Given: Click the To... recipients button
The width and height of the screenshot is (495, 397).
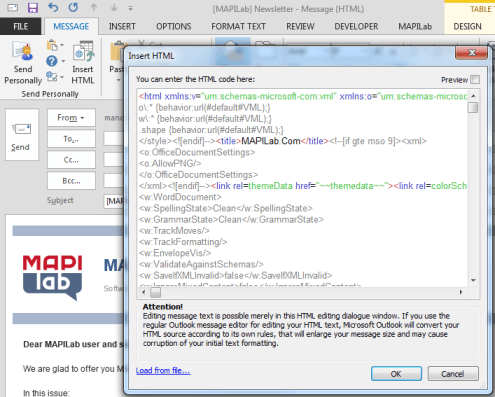Looking at the screenshot, I should (x=71, y=139).
